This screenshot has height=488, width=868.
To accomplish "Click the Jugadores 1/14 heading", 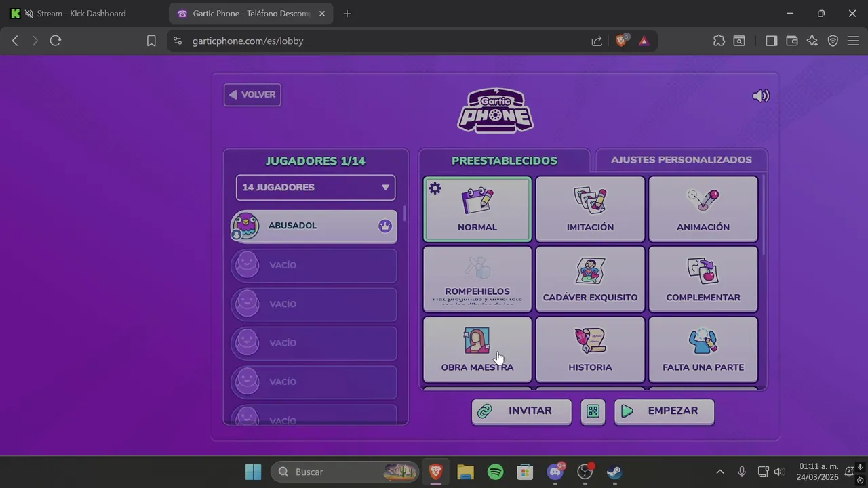I will 315,161.
